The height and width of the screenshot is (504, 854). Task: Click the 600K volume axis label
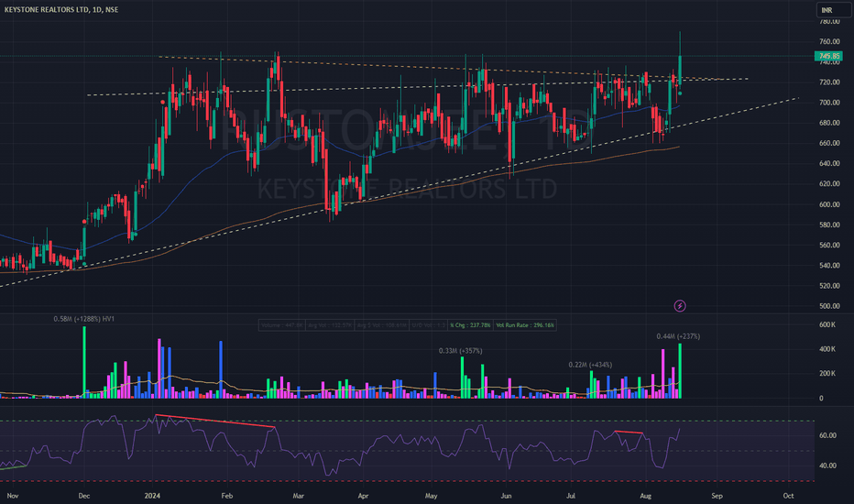[827, 324]
